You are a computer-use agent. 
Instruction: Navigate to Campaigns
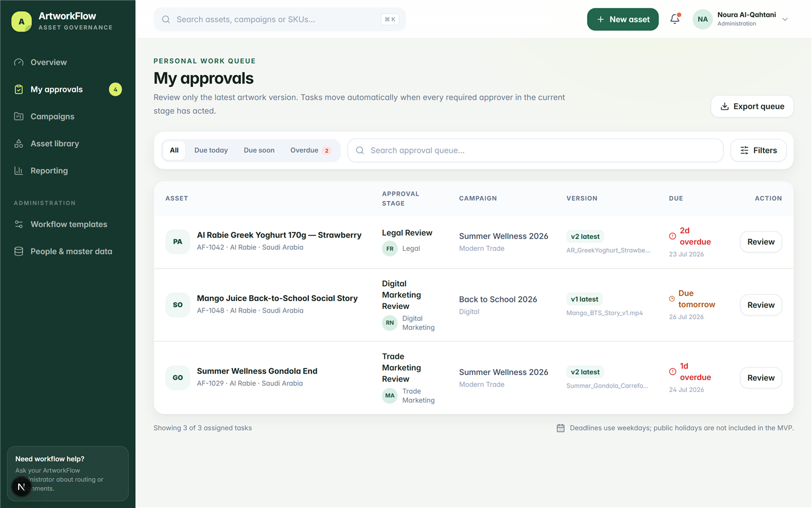pos(68,116)
